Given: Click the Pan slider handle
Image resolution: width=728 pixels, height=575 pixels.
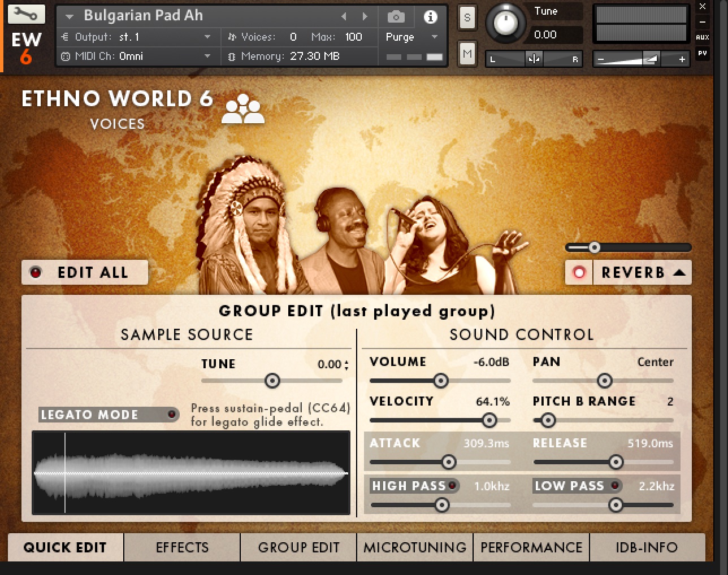Looking at the screenshot, I should pos(604,381).
